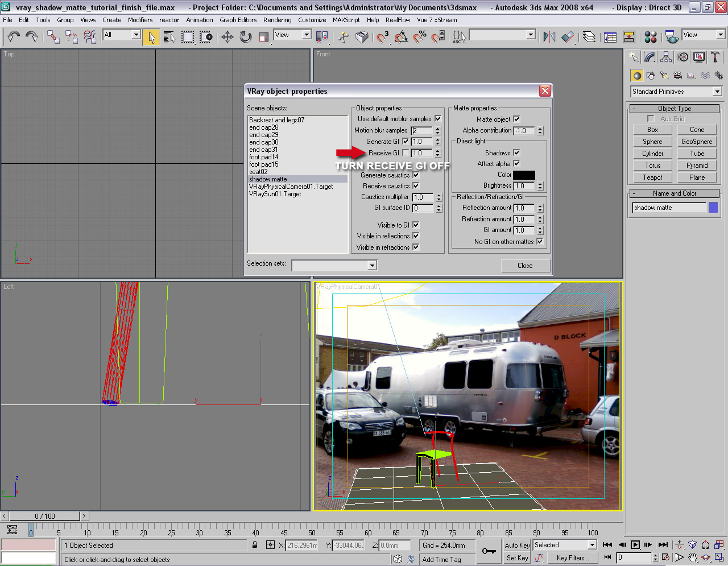Select the Shapes category icon in Create panel
Screen dimensions: 728x566
[x=651, y=76]
